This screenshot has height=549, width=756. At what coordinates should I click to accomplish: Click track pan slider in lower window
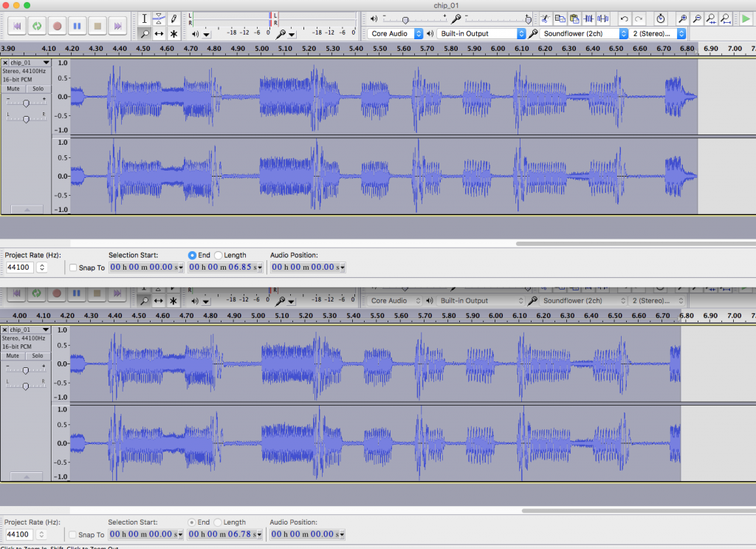[x=26, y=386]
